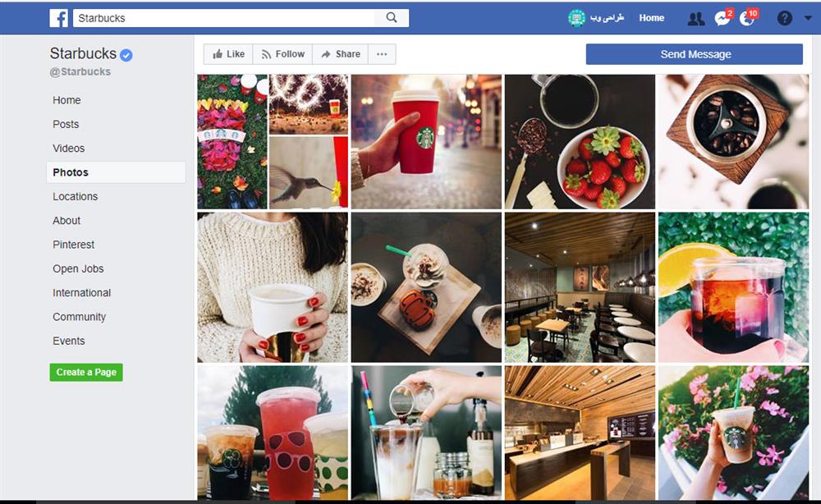Click the Starbucks search input field

(x=224, y=18)
